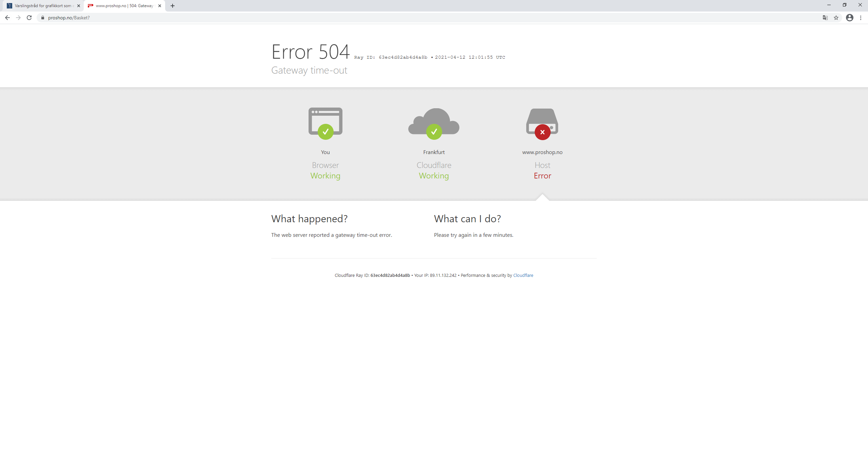The width and height of the screenshot is (868, 475).
Task: Open the Chrome three-dot menu
Action: (x=861, y=18)
